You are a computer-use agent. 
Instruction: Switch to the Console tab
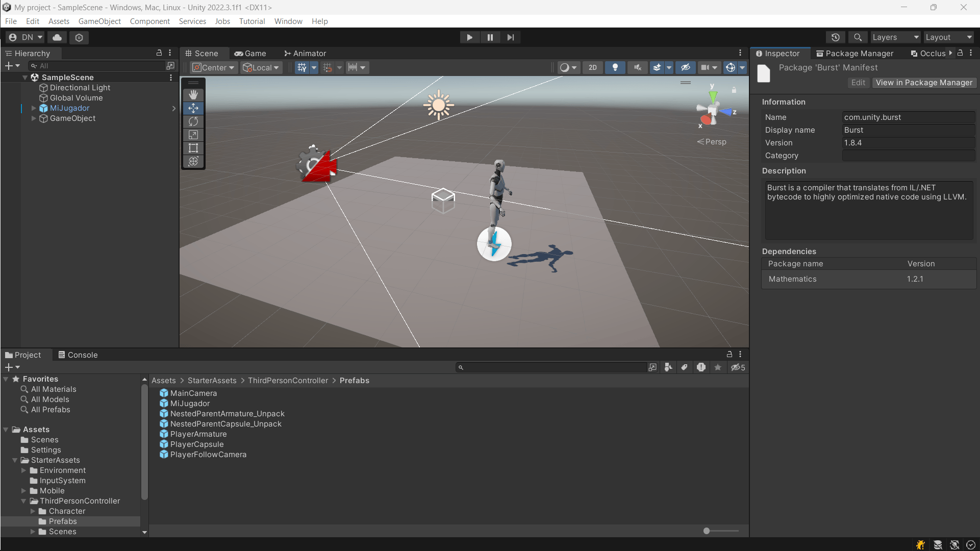click(x=78, y=355)
